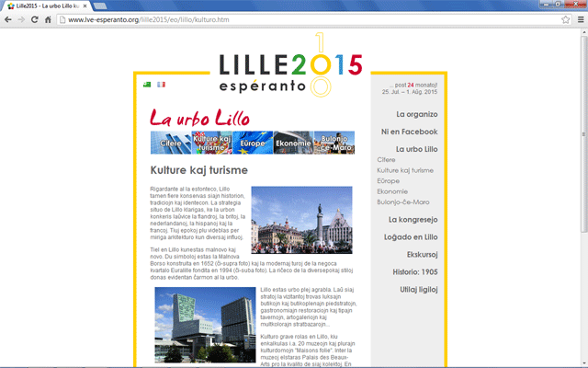Viewport: 588px width, 368px height.
Task: Click the Kulture kaj turisme heading
Action: point(199,170)
